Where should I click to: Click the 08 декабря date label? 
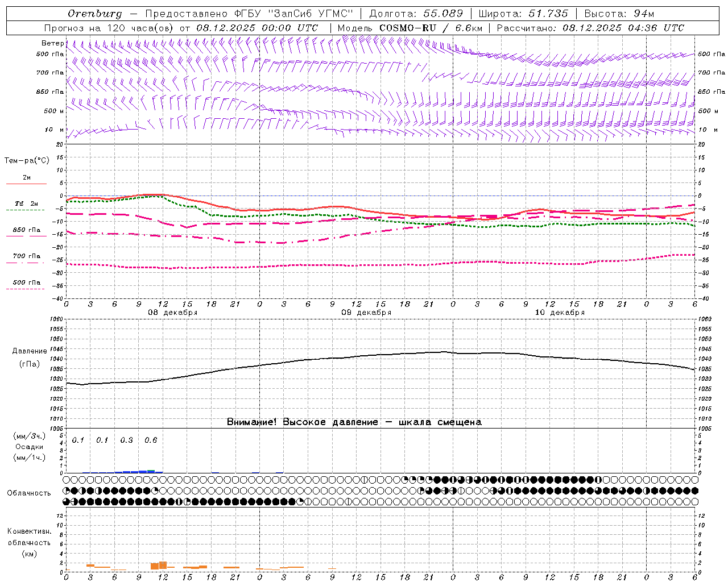[173, 313]
